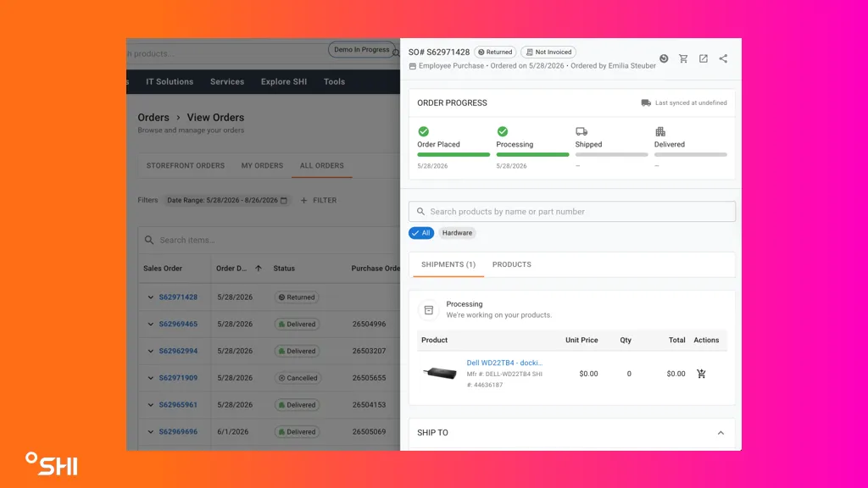This screenshot has height=488, width=868.
Task: Click the Employee Purchase storefront icon
Action: [x=413, y=66]
